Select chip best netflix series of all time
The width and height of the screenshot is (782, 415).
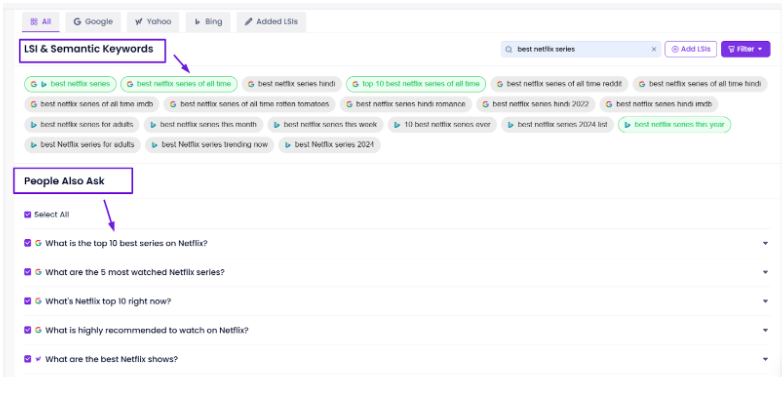[179, 84]
